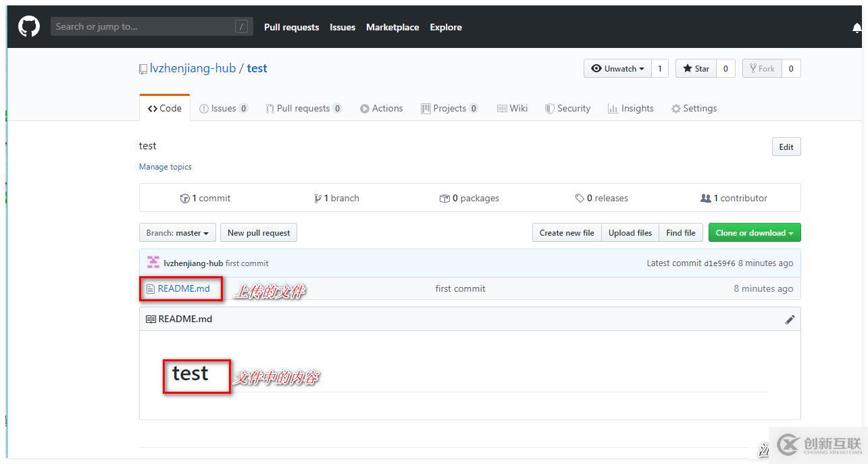Image resolution: width=868 pixels, height=464 pixels.
Task: Open the Settings tab
Action: pyautogui.click(x=694, y=108)
